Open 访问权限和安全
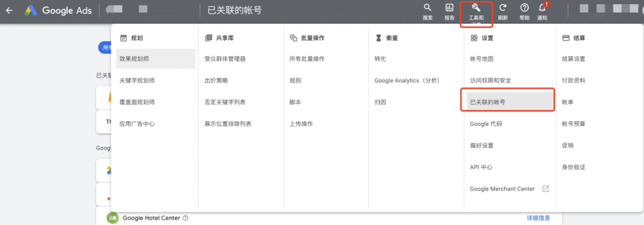This screenshot has width=644, height=225. pos(490,81)
